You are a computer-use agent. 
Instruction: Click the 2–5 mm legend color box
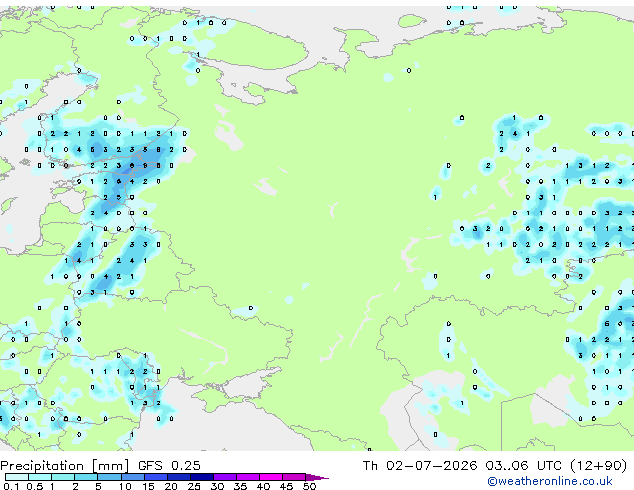[x=86, y=477]
